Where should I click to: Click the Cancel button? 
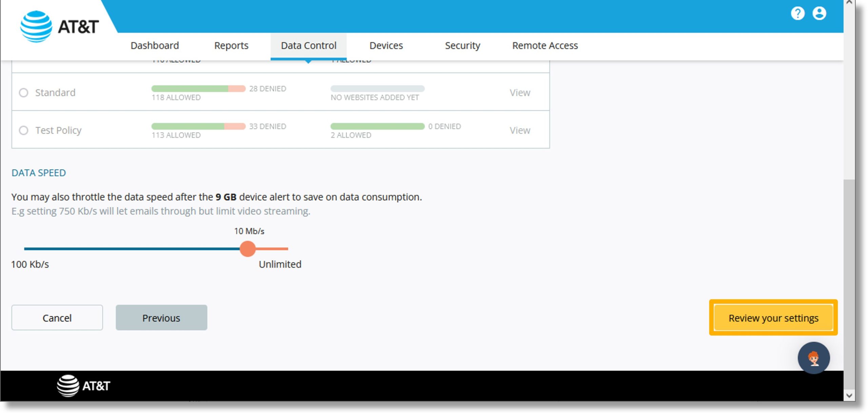click(57, 318)
